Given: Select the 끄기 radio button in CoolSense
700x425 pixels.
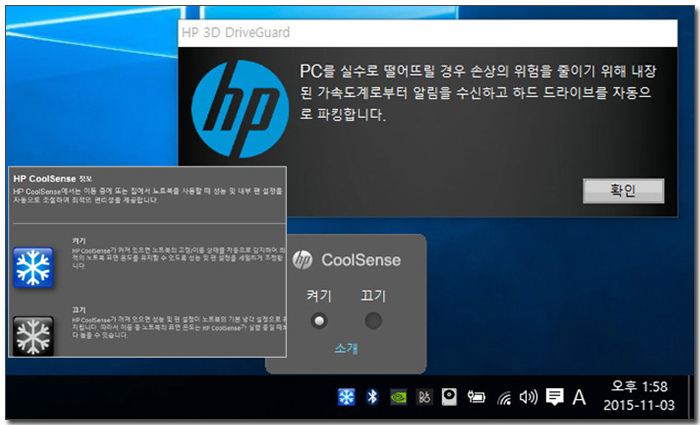Looking at the screenshot, I should coord(373,321).
